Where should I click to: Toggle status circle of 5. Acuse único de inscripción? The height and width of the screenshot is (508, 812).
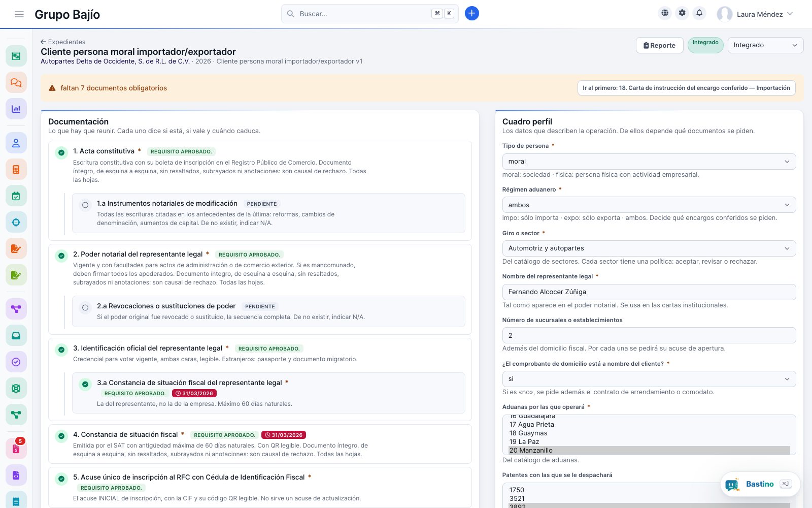point(61,479)
